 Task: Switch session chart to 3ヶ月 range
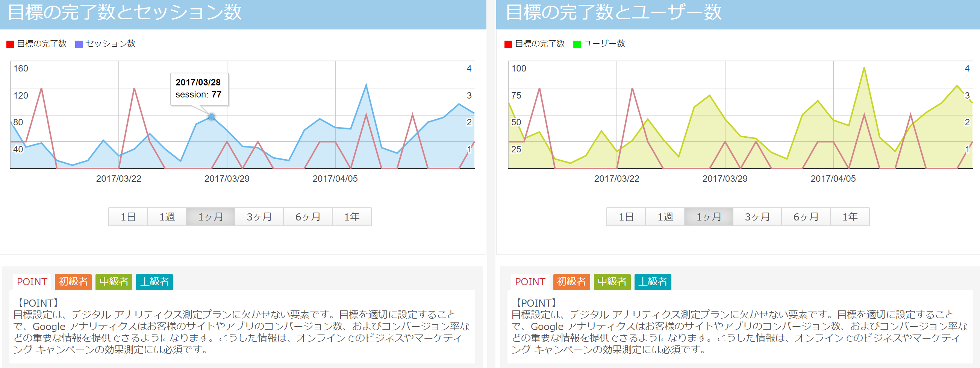point(259,217)
